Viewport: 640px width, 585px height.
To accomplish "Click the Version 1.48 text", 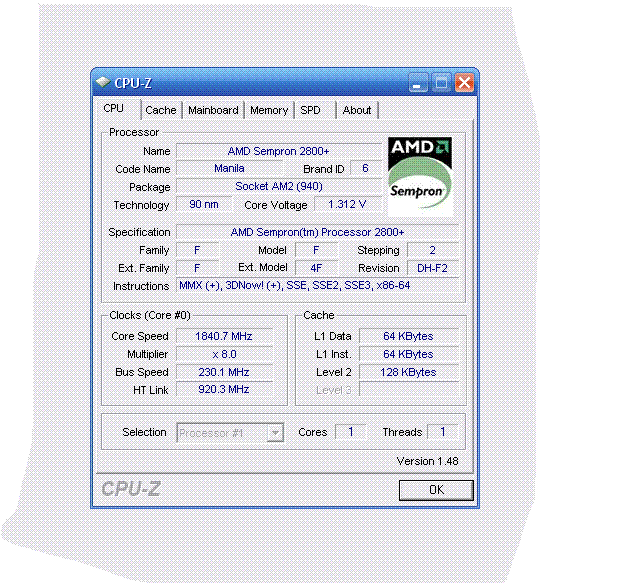I will click(427, 461).
